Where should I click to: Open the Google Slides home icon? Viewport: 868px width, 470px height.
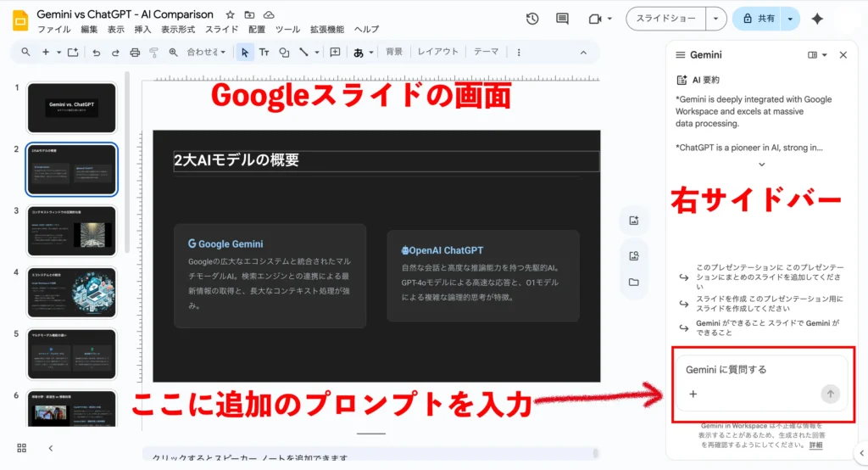(20, 20)
